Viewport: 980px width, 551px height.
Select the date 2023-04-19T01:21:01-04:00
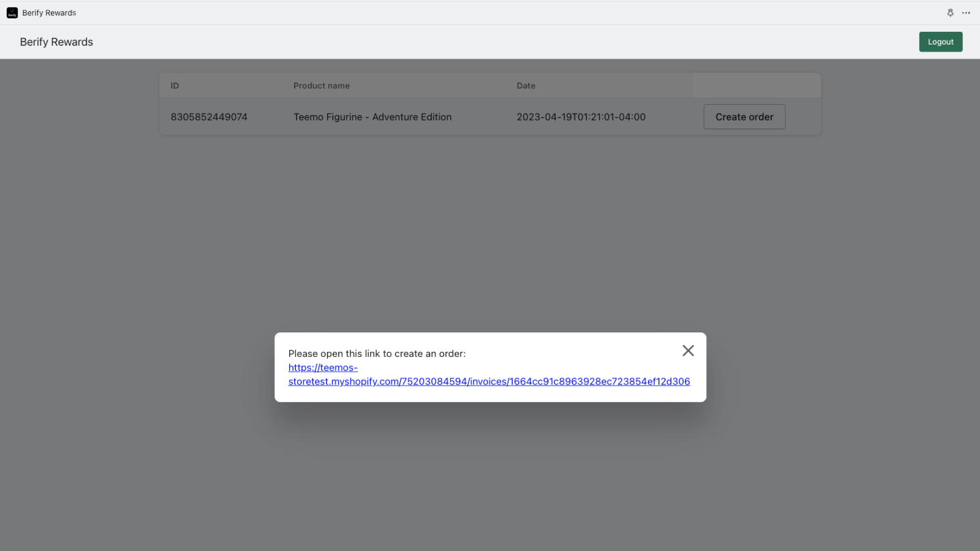(x=581, y=117)
